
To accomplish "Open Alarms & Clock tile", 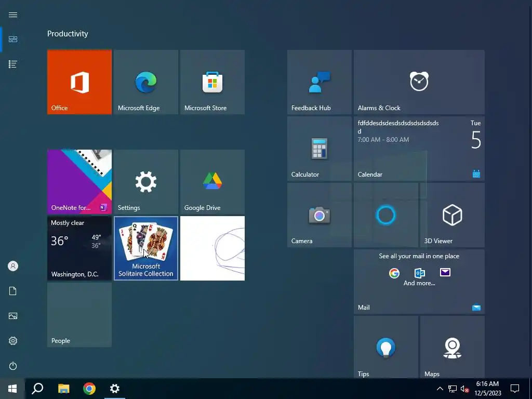I will (419, 82).
